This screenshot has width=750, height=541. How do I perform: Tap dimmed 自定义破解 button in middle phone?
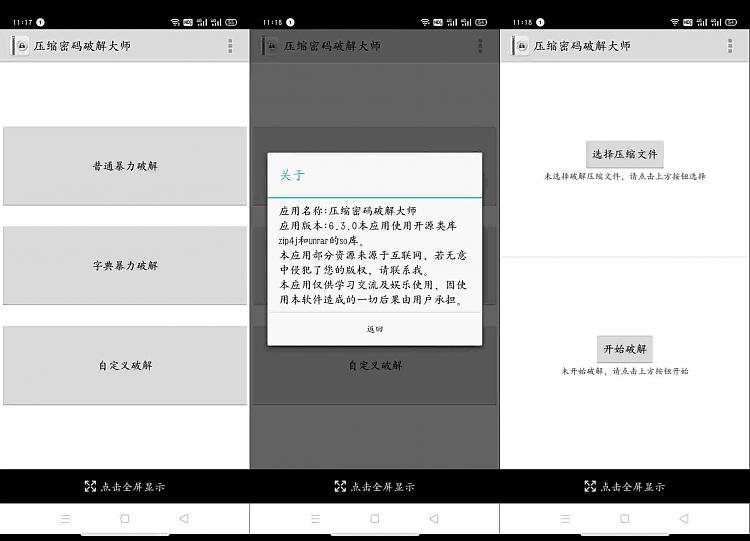(x=375, y=365)
